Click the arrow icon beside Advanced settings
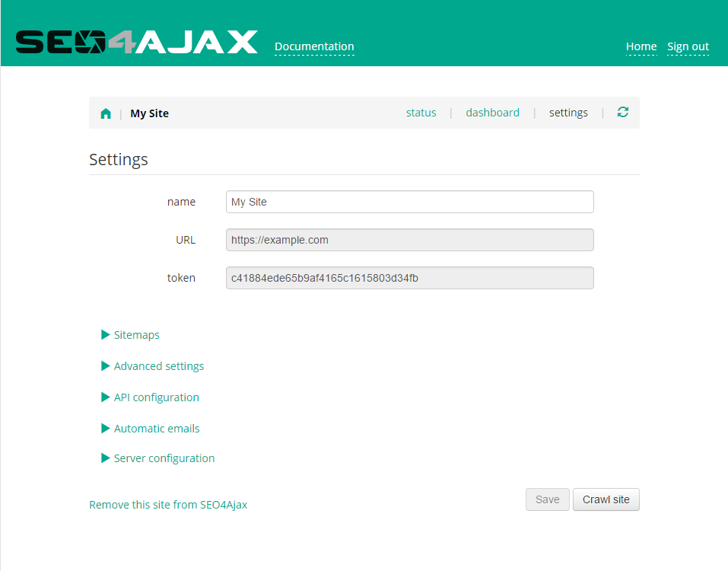This screenshot has height=571, width=728. [105, 365]
